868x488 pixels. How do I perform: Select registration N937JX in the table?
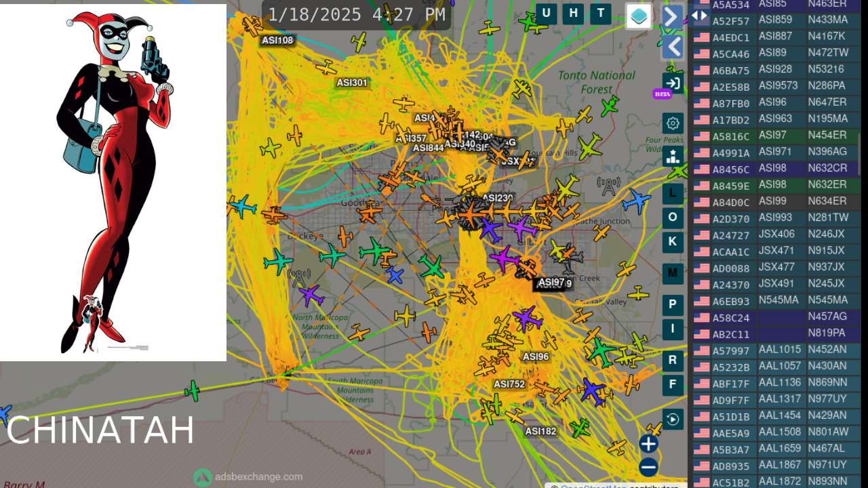pyautogui.click(x=827, y=267)
